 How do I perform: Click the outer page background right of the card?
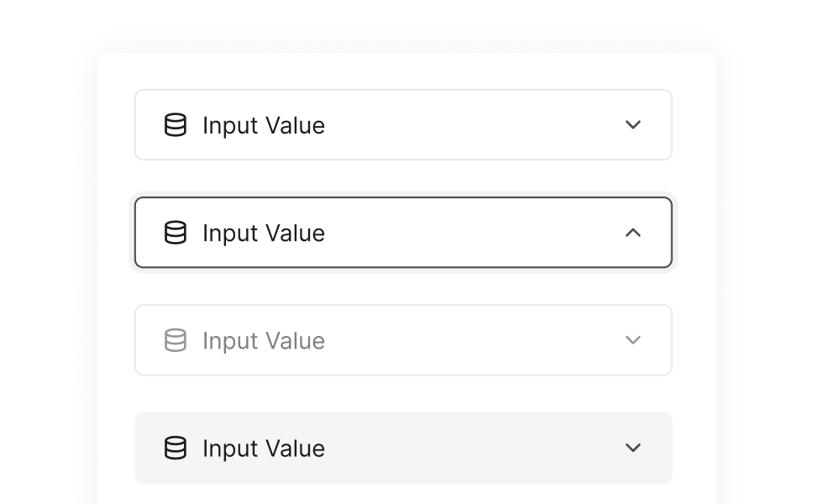coord(766,252)
